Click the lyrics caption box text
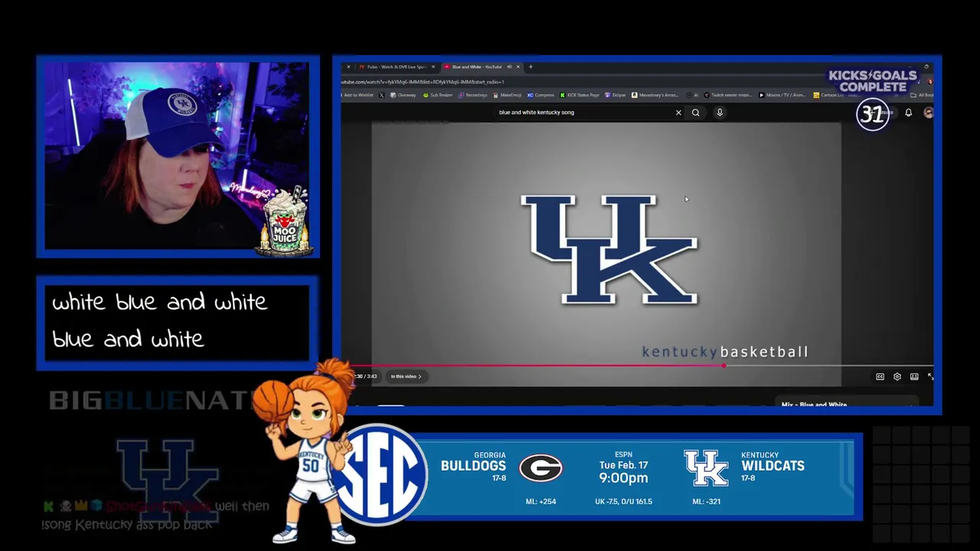 159,320
